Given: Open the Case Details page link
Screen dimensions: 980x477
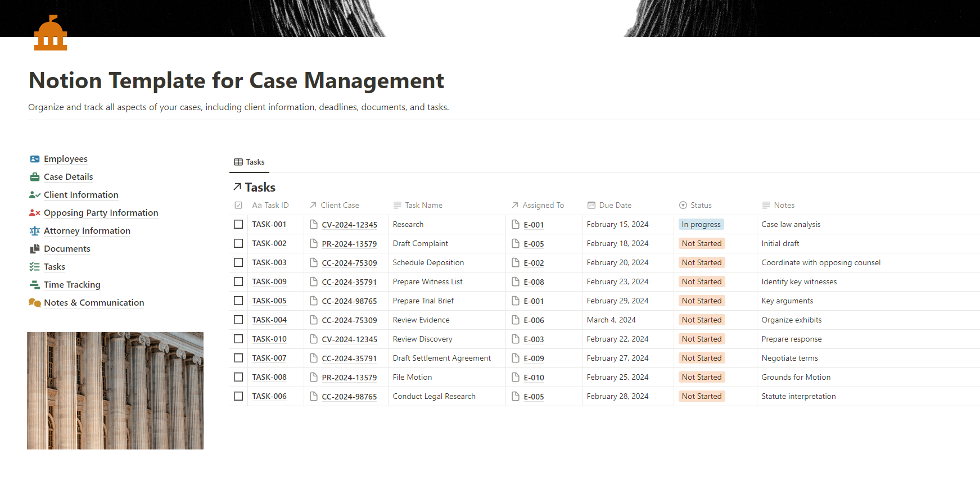Looking at the screenshot, I should [69, 177].
